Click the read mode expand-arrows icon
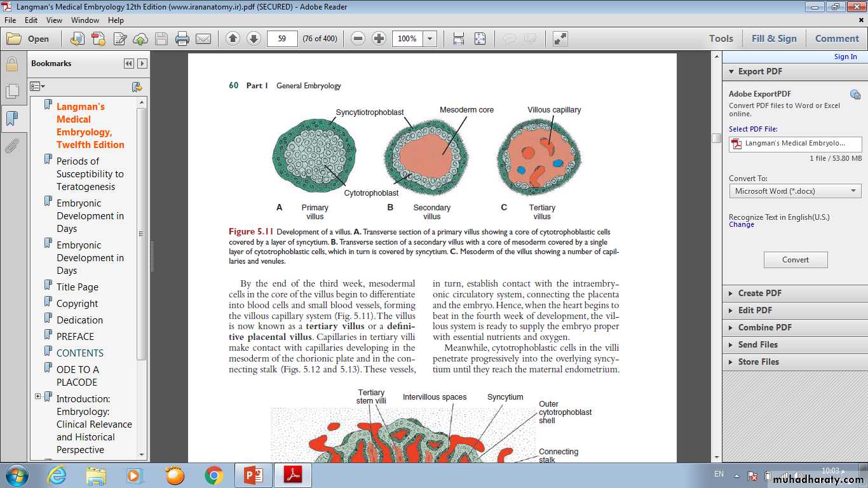 pyautogui.click(x=560, y=39)
